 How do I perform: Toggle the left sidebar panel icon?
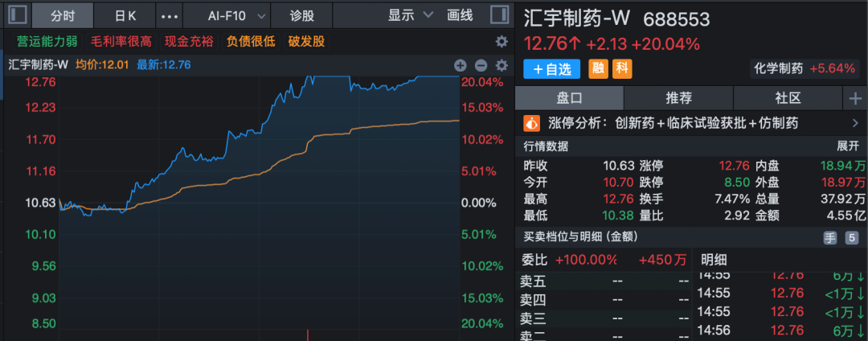18,15
